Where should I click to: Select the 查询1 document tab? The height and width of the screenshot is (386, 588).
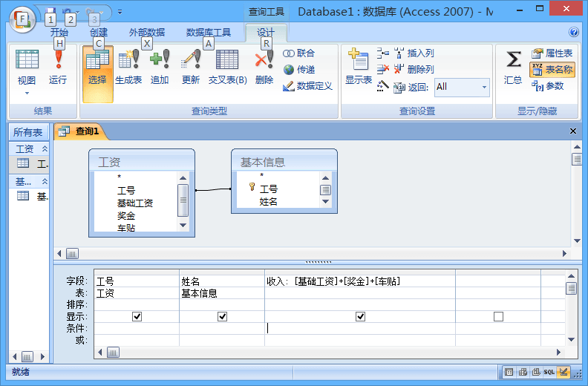pyautogui.click(x=81, y=131)
